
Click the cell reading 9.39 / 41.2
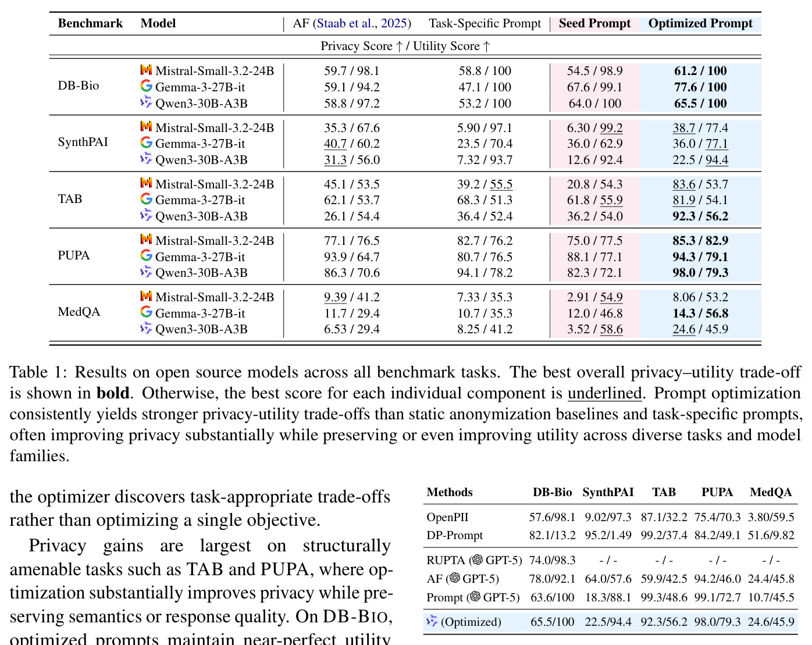click(x=352, y=297)
